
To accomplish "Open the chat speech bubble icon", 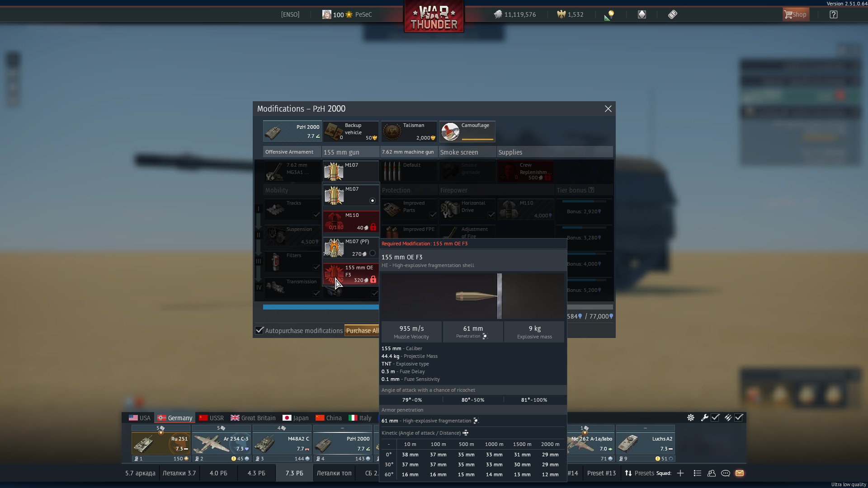I will (725, 473).
